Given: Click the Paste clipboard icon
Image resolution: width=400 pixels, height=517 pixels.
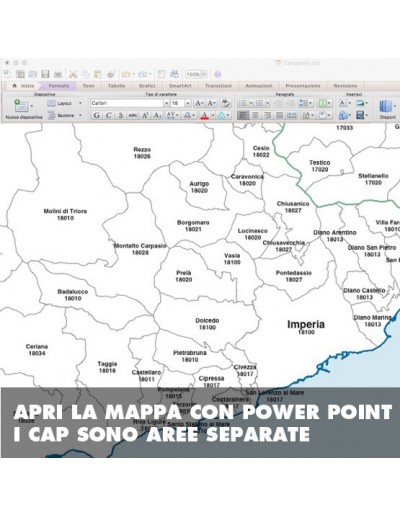Looking at the screenshot, I should 98,74.
